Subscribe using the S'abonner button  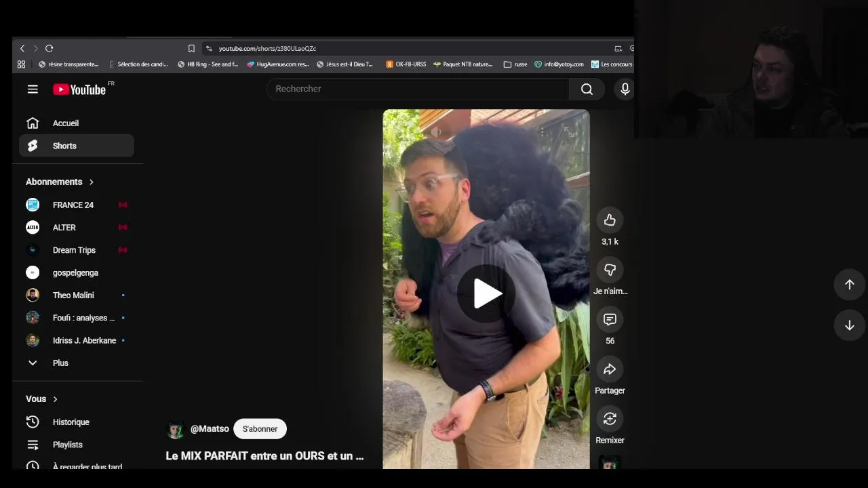tap(260, 429)
